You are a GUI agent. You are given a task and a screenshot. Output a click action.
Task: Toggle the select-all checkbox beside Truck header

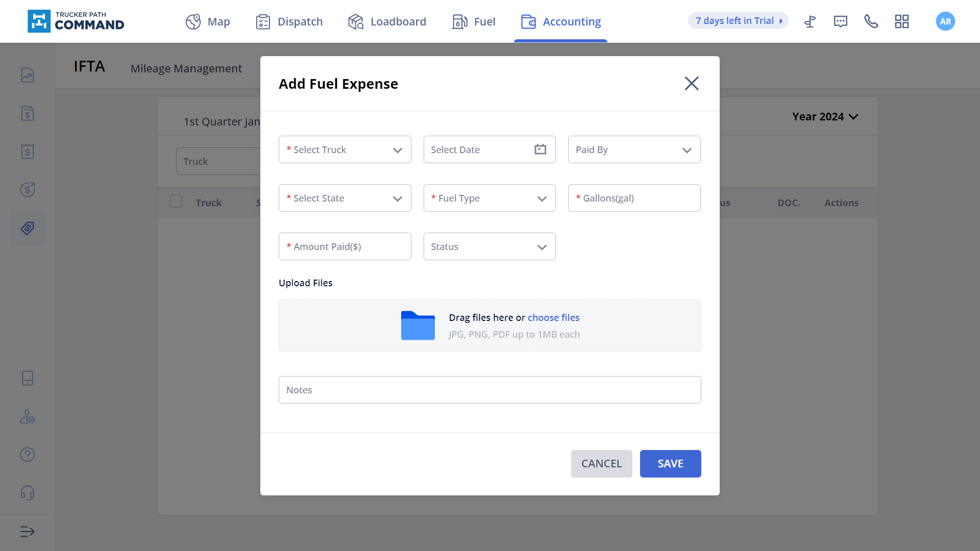176,202
